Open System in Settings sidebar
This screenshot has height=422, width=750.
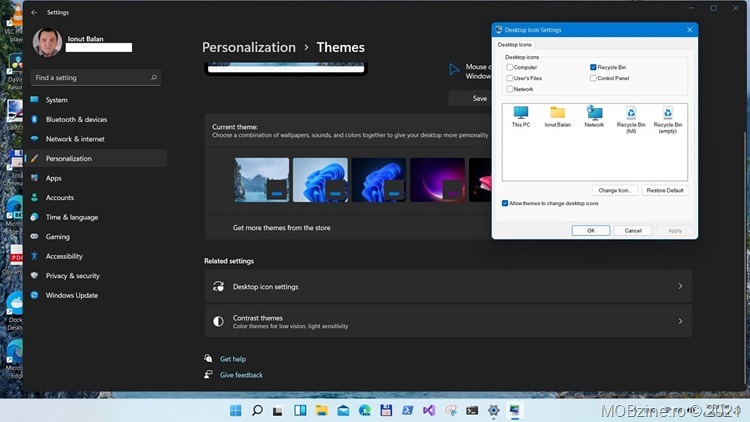tap(97, 100)
